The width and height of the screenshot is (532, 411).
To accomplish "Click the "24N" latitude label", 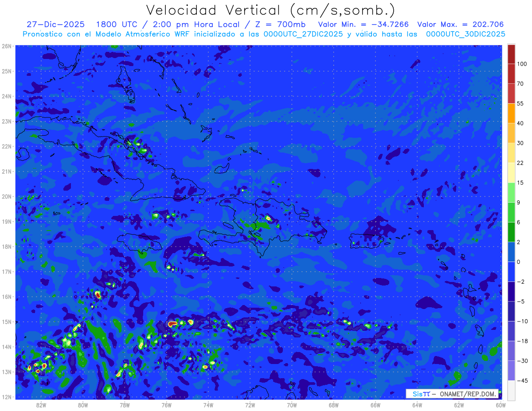I will [7, 96].
